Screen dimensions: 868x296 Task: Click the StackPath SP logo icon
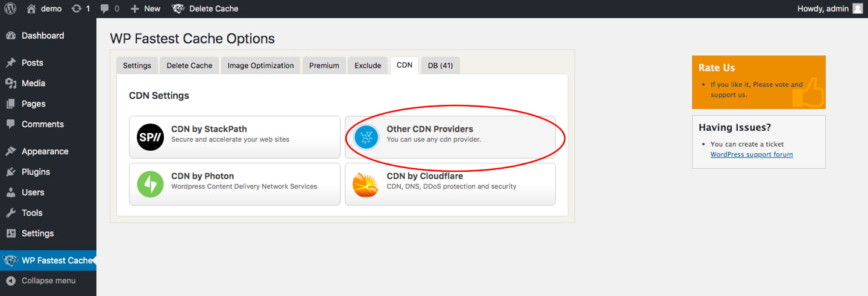pos(150,137)
